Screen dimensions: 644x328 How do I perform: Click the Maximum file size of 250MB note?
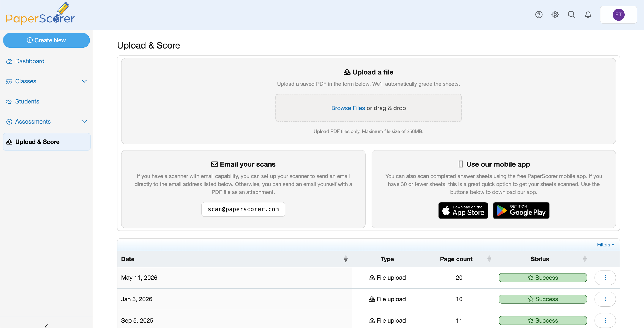coord(368,132)
